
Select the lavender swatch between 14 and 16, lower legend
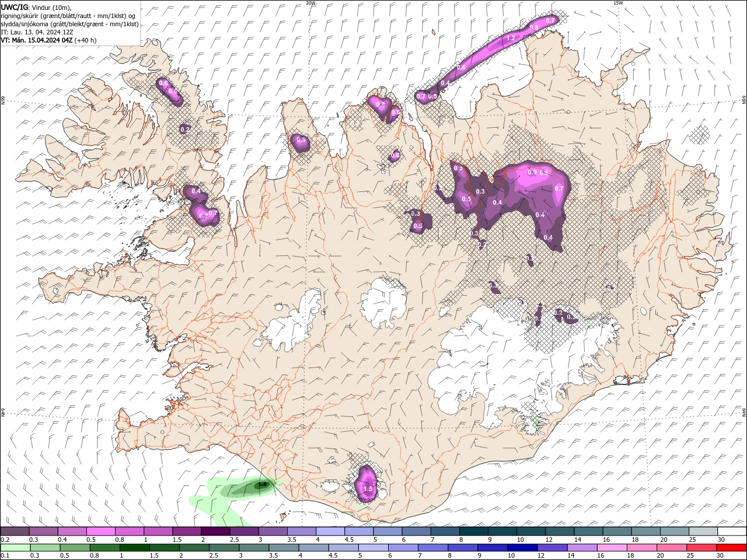[582, 548]
